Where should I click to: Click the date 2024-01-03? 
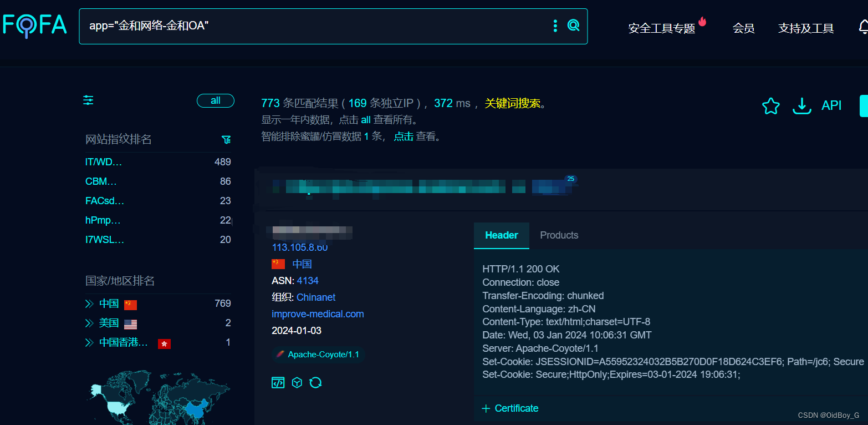click(297, 331)
